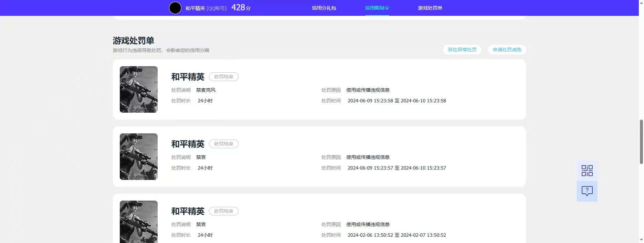Open the QR code icon on right sidebar
This screenshot has height=243, width=644.
tap(587, 171)
